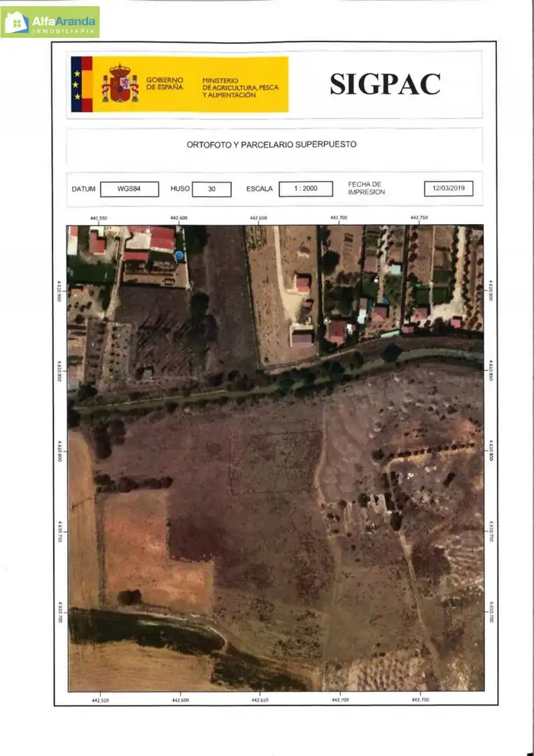Click right axis coordinate 4.610.700
Image resolution: width=534 pixels, height=756 pixels.
(490, 611)
